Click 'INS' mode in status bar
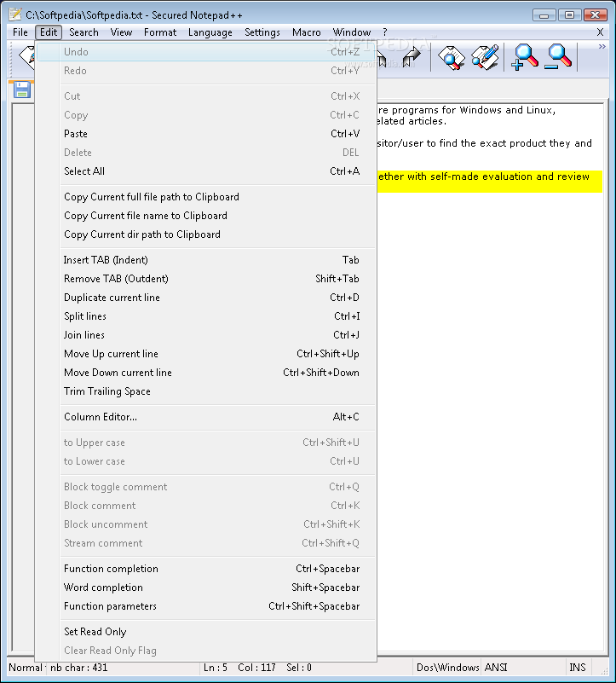The image size is (616, 683). (x=578, y=668)
